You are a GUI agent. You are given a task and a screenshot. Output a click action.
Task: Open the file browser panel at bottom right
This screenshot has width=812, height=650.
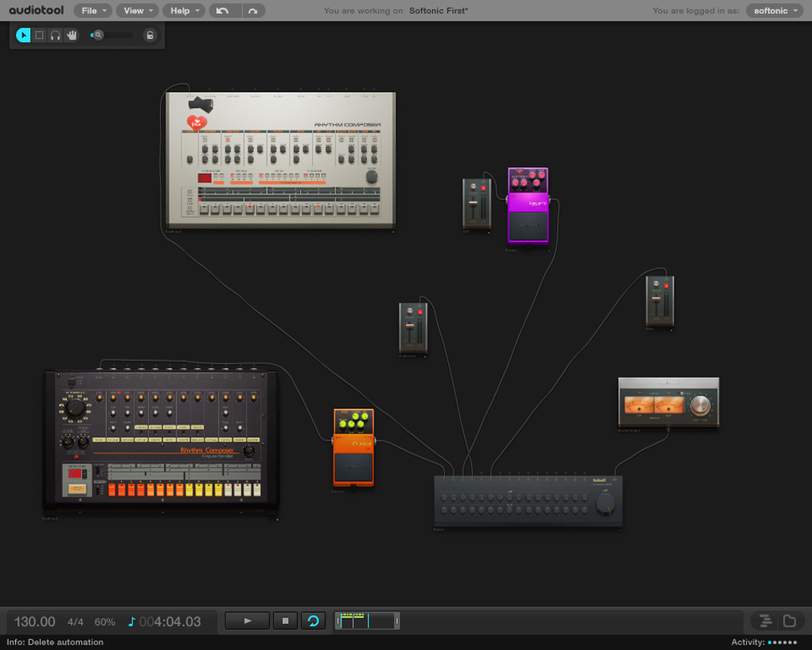[788, 621]
